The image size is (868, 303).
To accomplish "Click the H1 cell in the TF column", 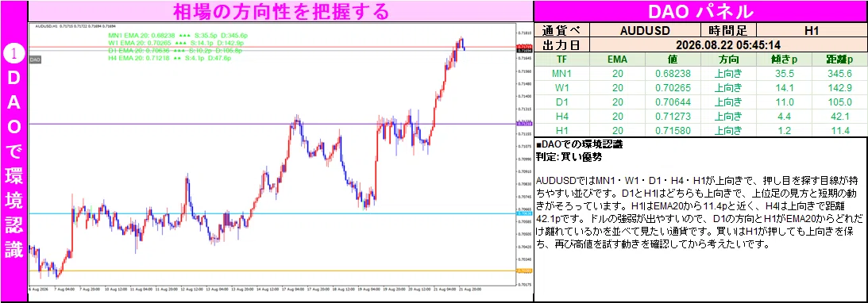I will click(562, 131).
